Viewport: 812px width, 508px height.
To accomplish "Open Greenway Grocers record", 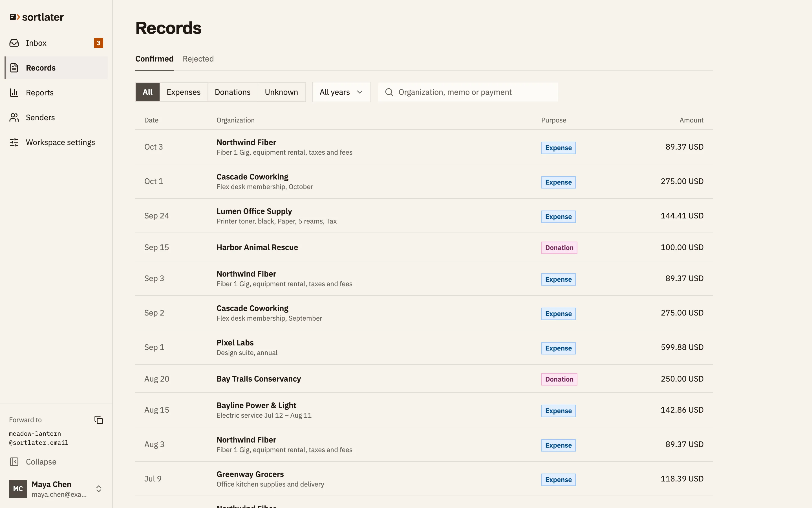I will pyautogui.click(x=424, y=479).
